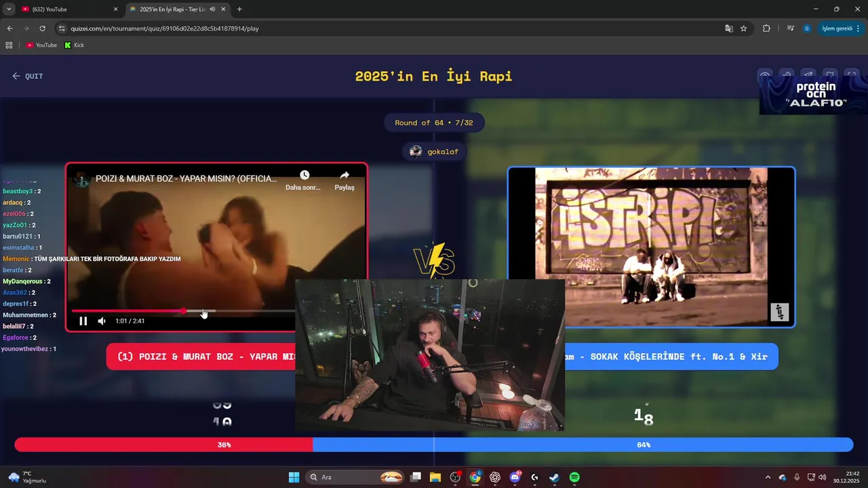Click the quizei.com address bar URL
This screenshot has height=488, width=868.
[165, 28]
